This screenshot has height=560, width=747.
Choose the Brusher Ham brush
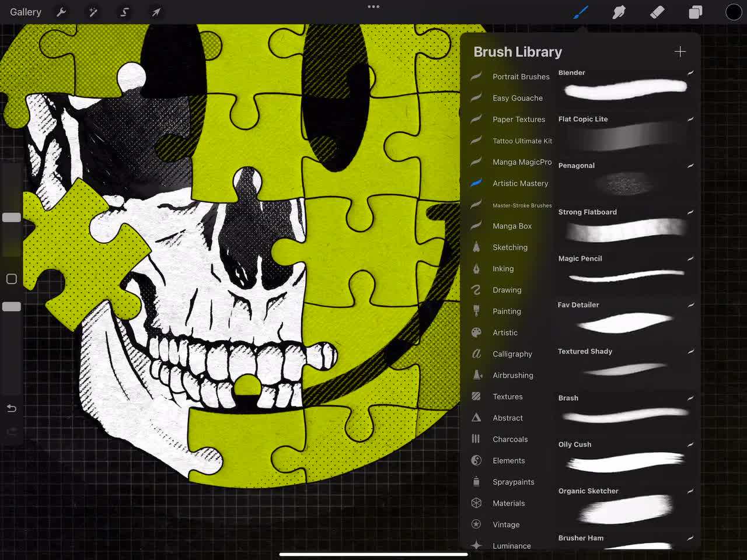[x=626, y=541]
